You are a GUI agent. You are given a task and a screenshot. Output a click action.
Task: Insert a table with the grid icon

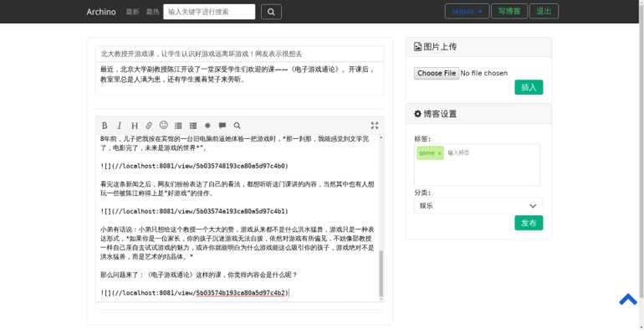pos(178,126)
